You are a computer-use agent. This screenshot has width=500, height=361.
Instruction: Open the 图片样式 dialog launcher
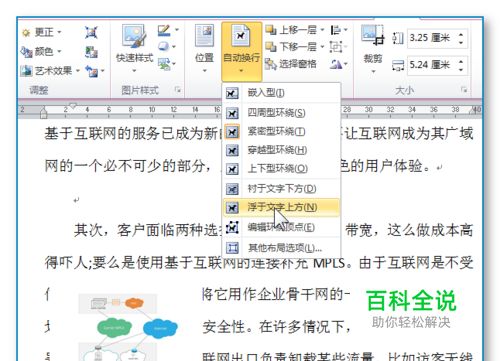click(177, 90)
